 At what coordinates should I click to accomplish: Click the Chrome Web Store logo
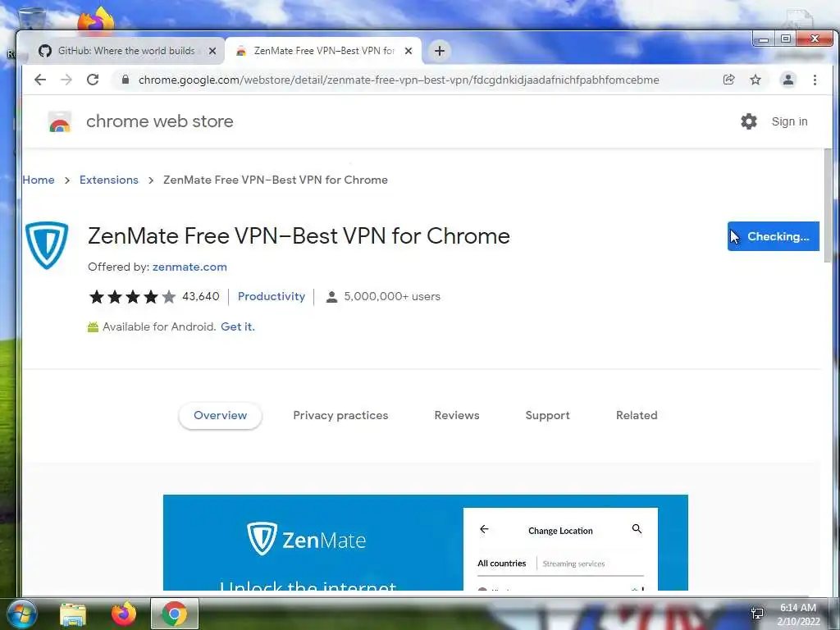[59, 121]
